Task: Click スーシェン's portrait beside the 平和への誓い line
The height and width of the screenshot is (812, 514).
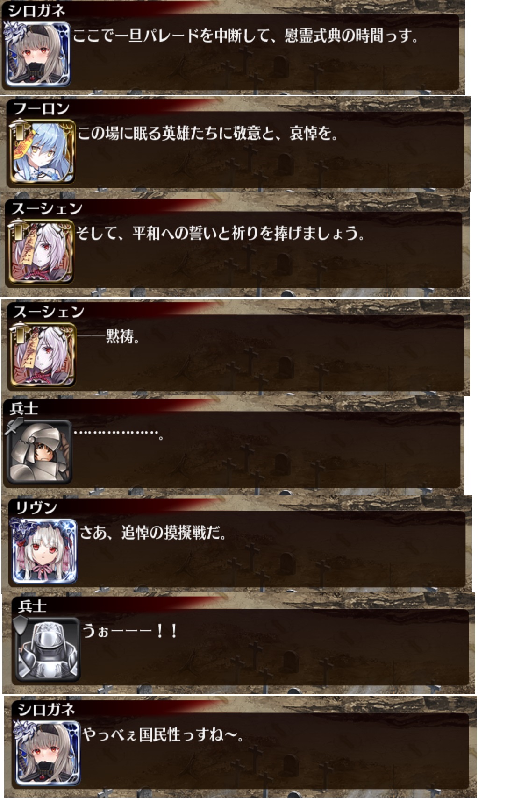Action: coord(41,252)
